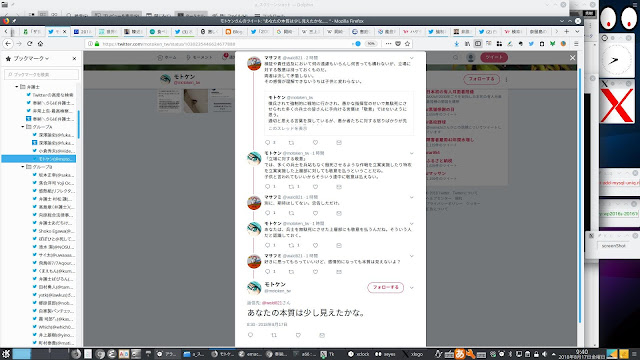The width and height of the screenshot is (640, 360).
Task: Focus the bookmark search field
Action: [x=42, y=74]
